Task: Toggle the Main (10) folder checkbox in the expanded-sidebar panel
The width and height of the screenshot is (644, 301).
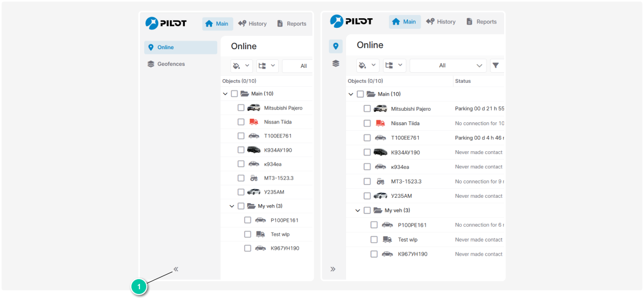Action: (x=234, y=94)
